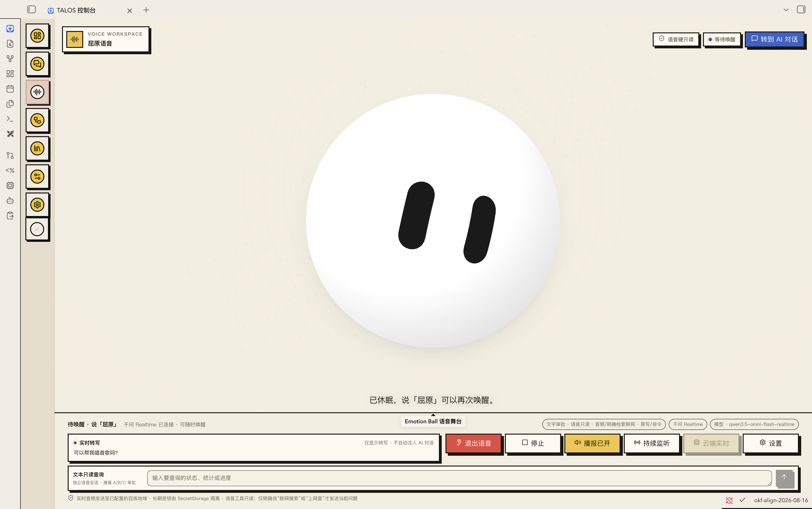
Task: Expand the top-right chevron dropdown
Action: 786,10
